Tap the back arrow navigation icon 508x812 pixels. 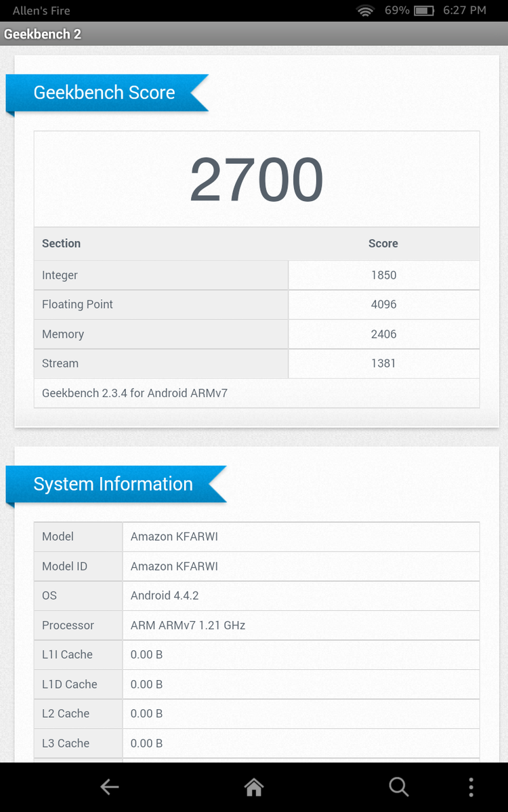[110, 786]
